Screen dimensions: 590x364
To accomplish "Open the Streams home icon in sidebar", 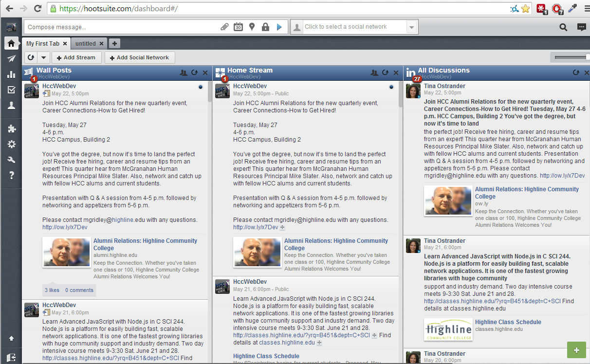I will point(11,43).
